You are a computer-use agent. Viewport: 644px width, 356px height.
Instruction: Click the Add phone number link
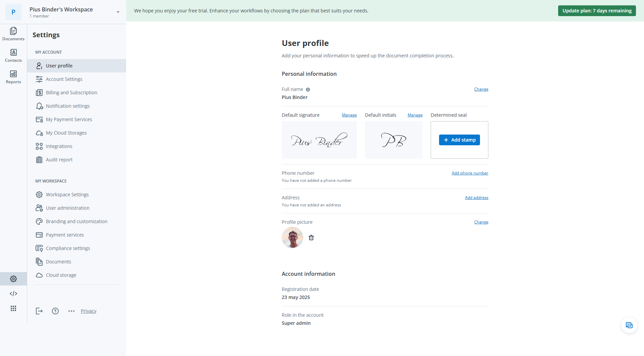[x=470, y=173]
